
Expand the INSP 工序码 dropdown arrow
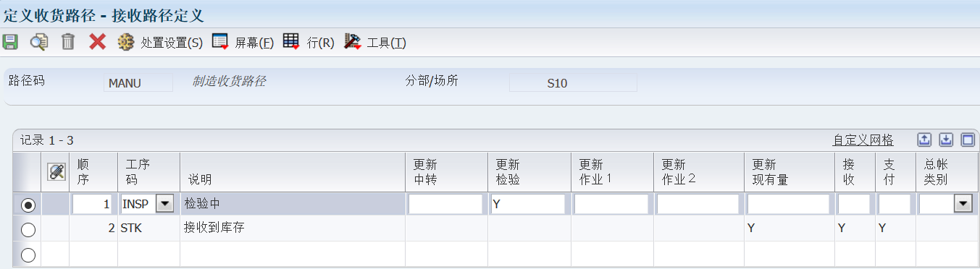[165, 205]
